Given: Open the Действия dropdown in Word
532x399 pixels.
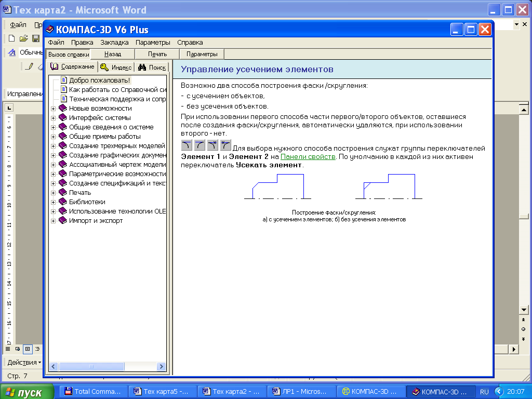Looking at the screenshot, I should coord(24,362).
